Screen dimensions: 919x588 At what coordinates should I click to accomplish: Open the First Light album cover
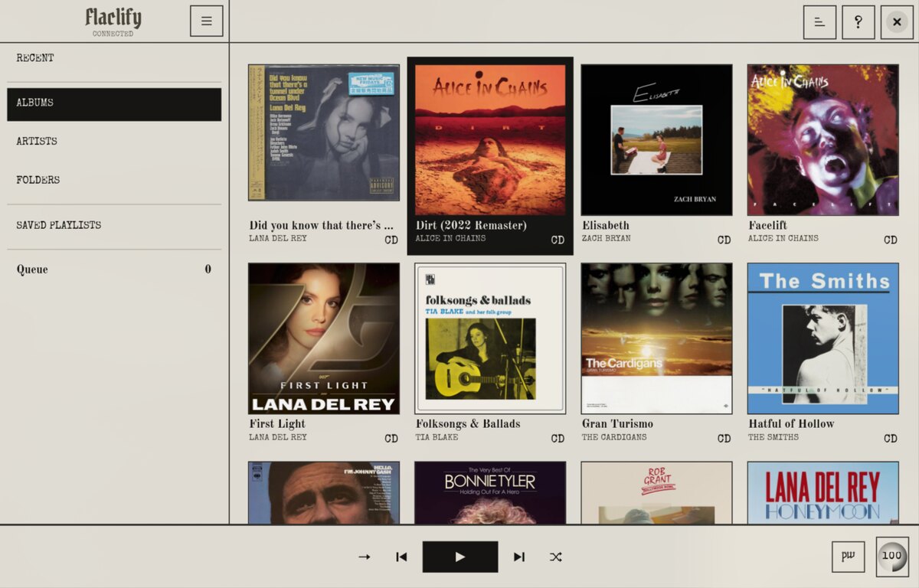click(x=324, y=338)
